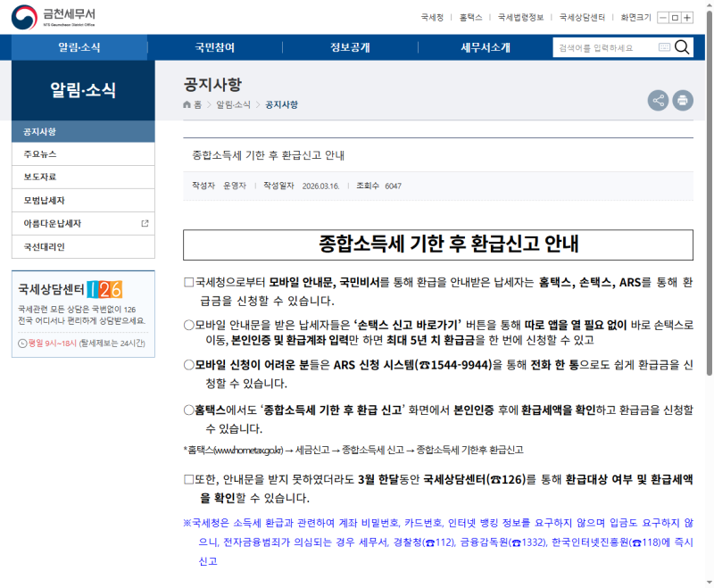The image size is (714, 588).
Task: Open the virtual keyboard icon in search box
Action: pyautogui.click(x=664, y=47)
